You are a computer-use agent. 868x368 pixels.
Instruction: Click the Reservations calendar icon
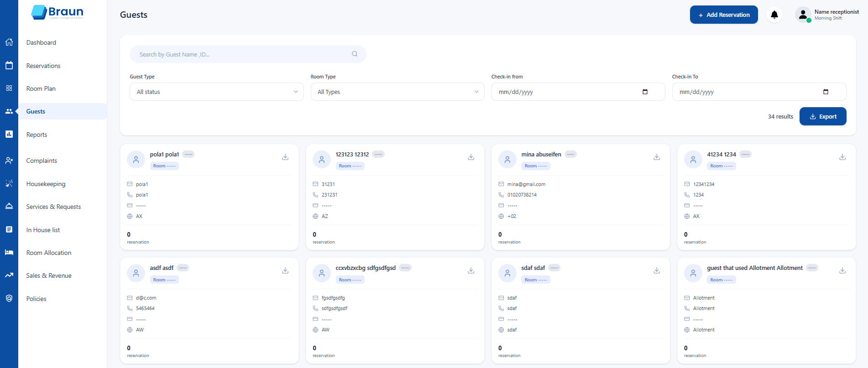pyautogui.click(x=9, y=65)
